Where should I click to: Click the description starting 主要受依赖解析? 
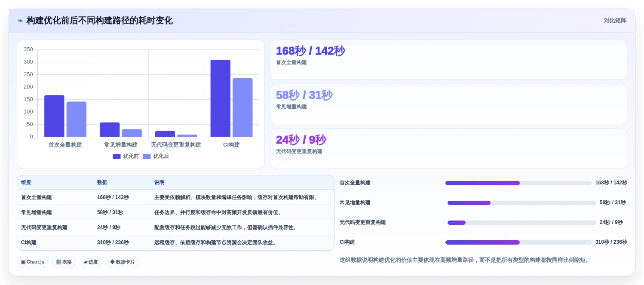pyautogui.click(x=237, y=198)
